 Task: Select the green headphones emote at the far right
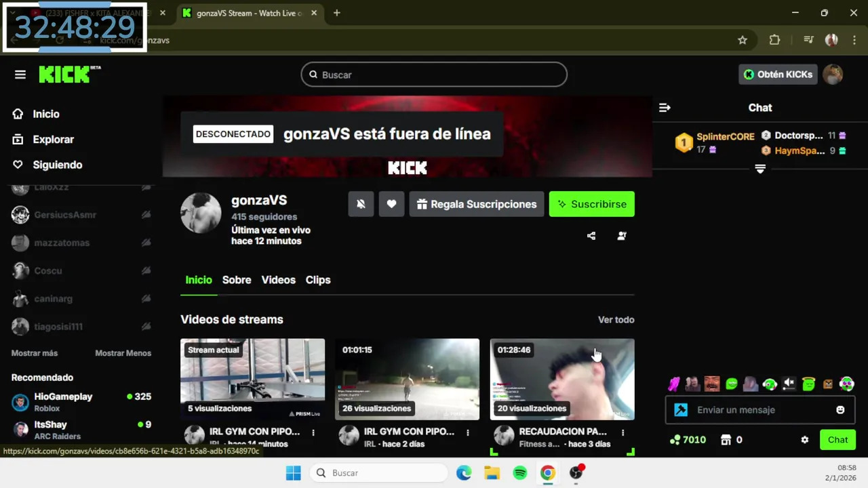coord(847,384)
